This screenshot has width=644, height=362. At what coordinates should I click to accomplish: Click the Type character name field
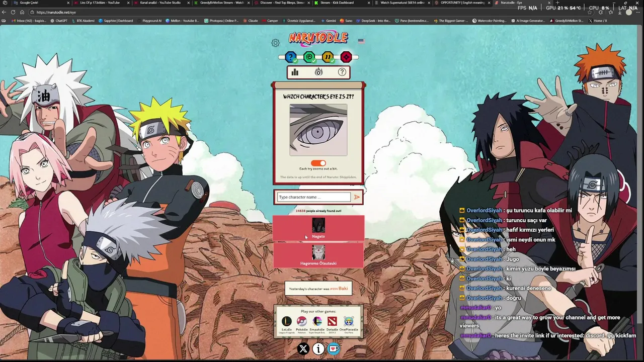tap(314, 197)
